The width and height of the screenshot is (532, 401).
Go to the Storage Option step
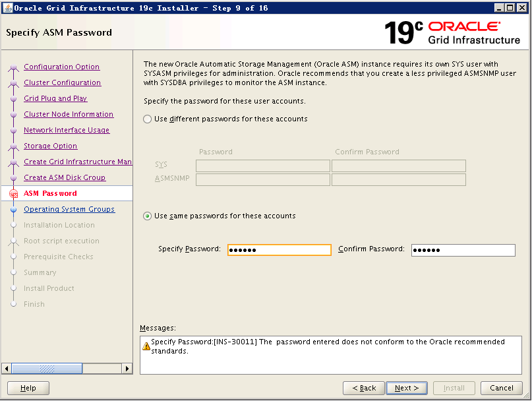[x=50, y=146]
